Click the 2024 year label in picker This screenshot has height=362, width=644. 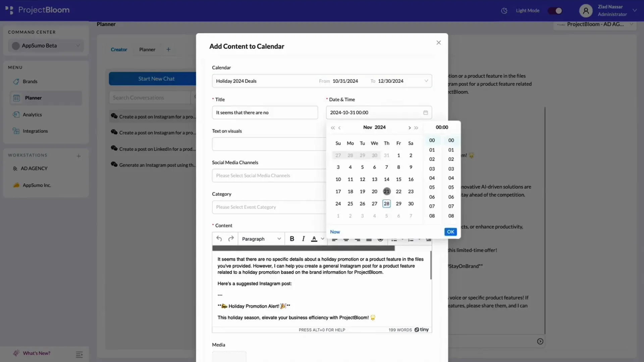pyautogui.click(x=380, y=127)
